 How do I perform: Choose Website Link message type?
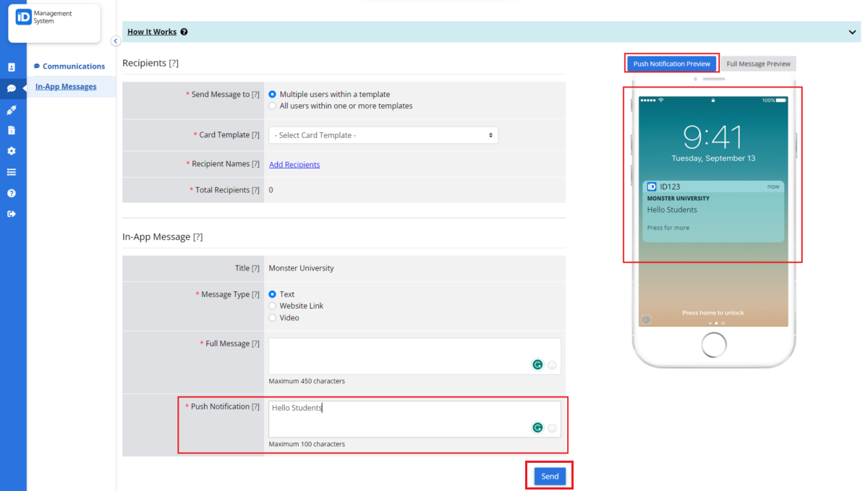click(272, 306)
